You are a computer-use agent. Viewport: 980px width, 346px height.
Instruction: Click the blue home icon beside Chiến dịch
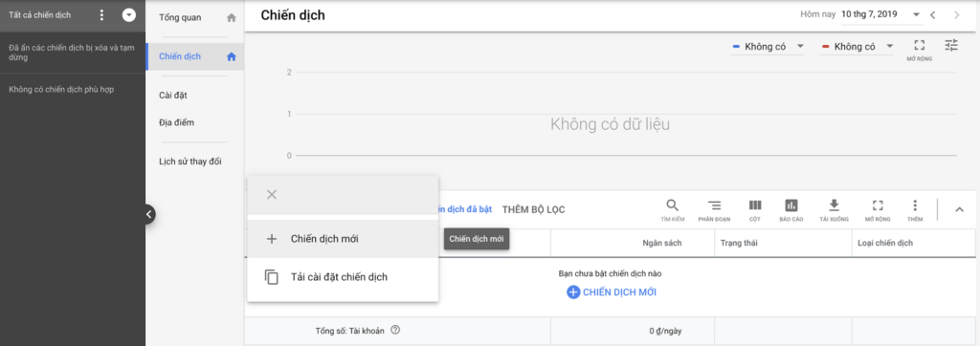(232, 56)
